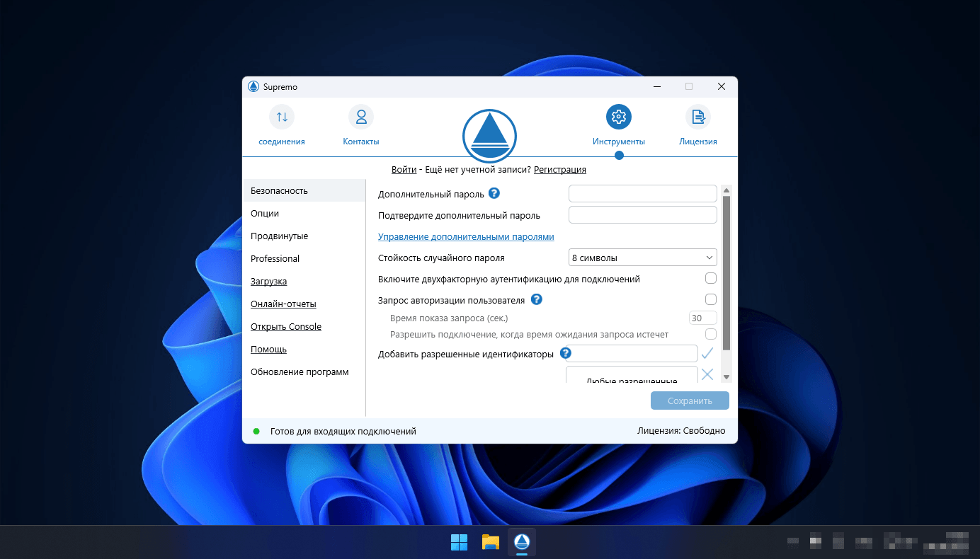Focus the Подтвердите дополнительный пароль field
The image size is (980, 559).
[643, 214]
